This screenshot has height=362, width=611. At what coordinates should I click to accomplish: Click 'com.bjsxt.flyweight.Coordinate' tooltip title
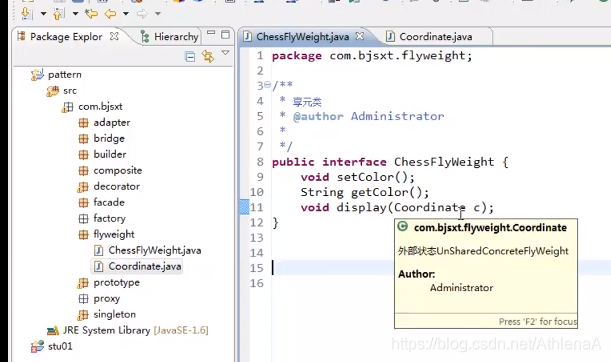coord(490,228)
